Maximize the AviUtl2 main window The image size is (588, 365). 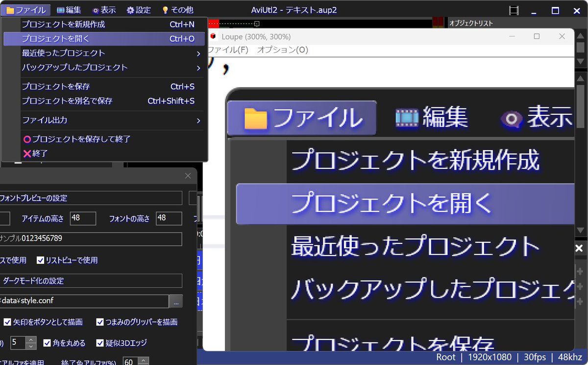(555, 10)
